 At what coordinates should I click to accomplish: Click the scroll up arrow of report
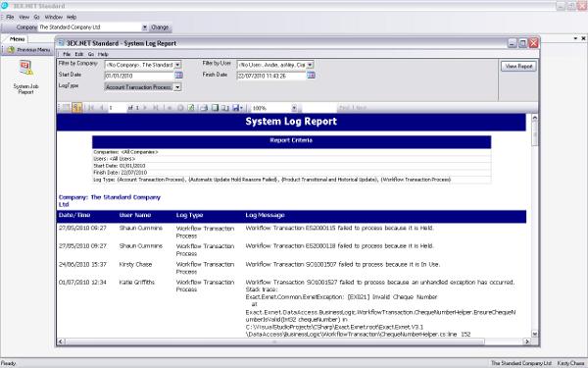click(535, 118)
